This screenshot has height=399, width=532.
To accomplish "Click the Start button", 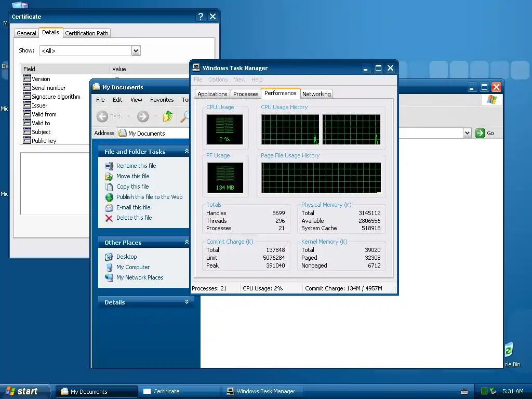I will (x=24, y=391).
